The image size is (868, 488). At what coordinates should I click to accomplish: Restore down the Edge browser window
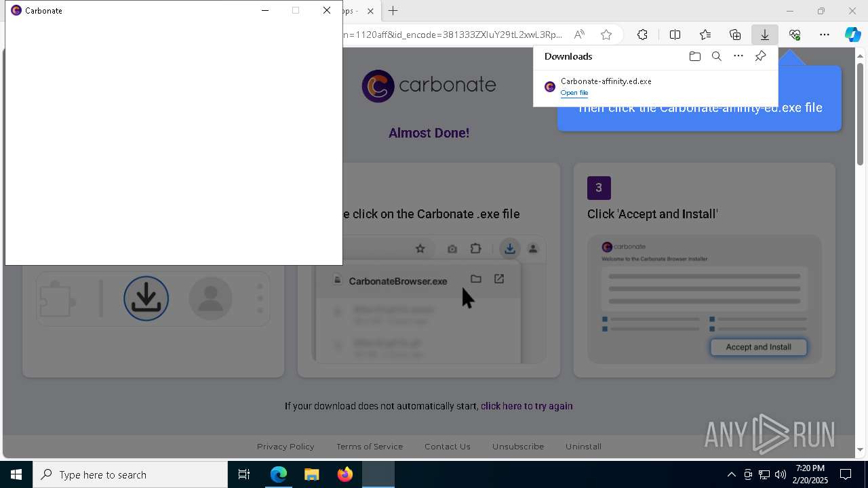point(821,11)
